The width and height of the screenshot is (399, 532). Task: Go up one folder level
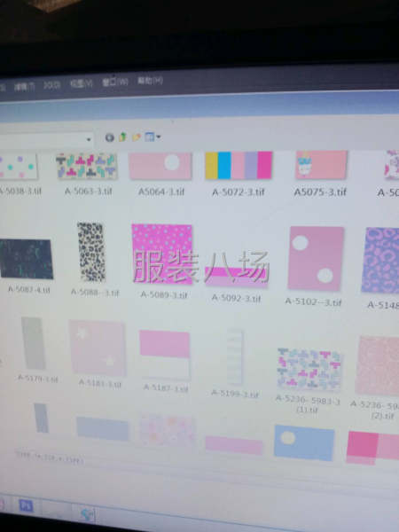122,137
